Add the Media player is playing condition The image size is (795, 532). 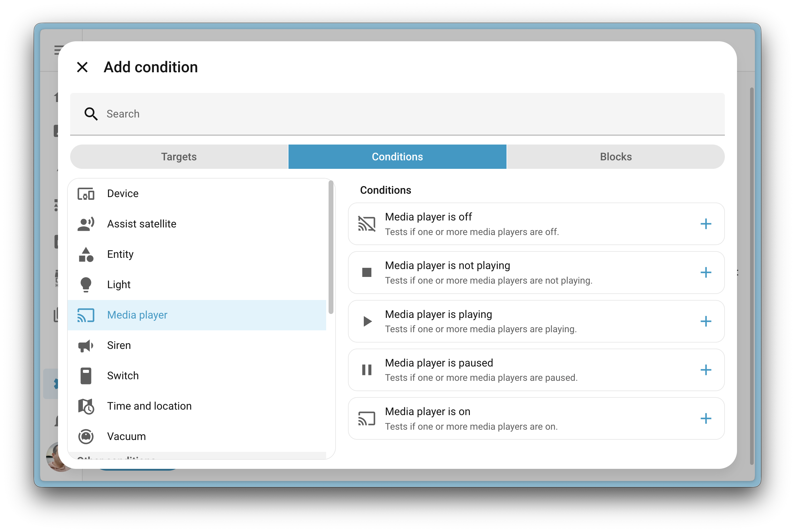coord(706,321)
